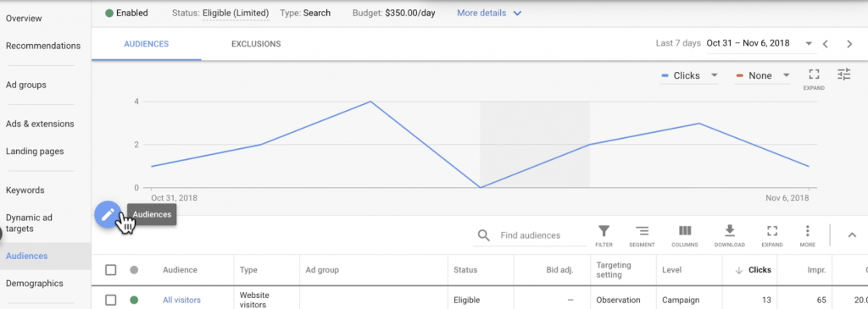This screenshot has width=868, height=309.
Task: Check the All visitors row checkbox
Action: (x=111, y=301)
